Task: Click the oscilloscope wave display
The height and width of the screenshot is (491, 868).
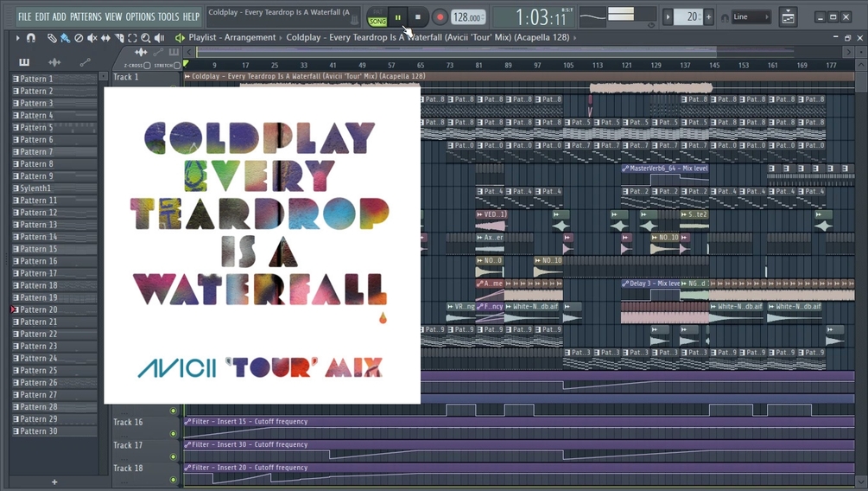Action: [x=592, y=16]
